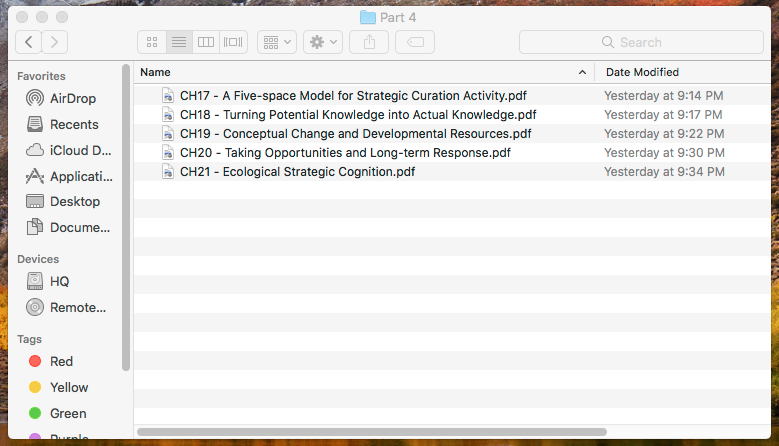Switch to icon view in toolbar
Viewport: 779px width, 446px height.
(x=152, y=42)
